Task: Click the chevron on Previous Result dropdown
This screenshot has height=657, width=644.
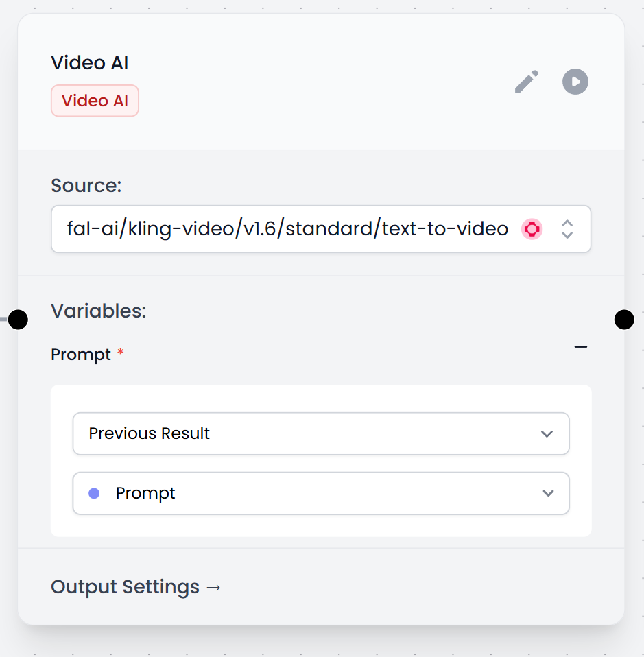Action: click(x=547, y=433)
